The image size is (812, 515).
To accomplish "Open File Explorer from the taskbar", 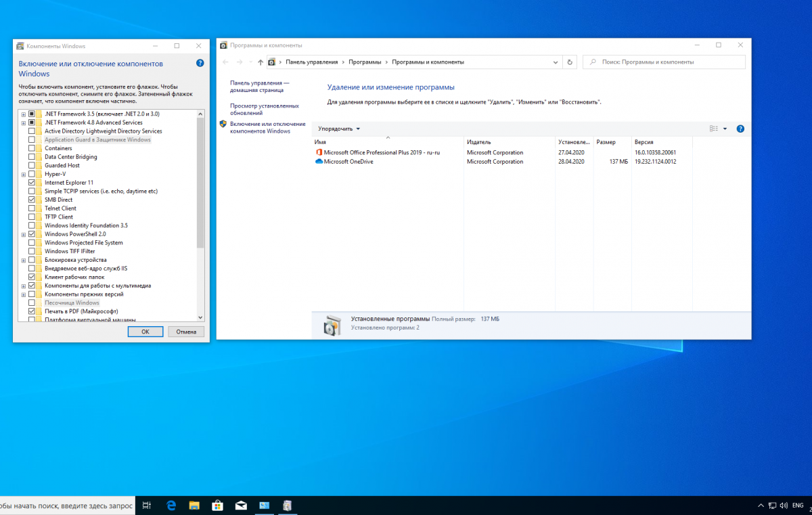I will [x=194, y=506].
